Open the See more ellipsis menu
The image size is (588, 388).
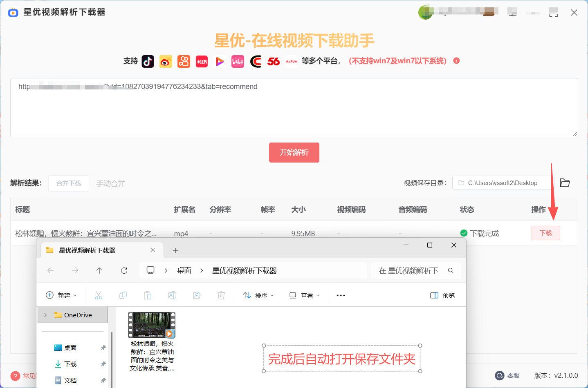341,295
